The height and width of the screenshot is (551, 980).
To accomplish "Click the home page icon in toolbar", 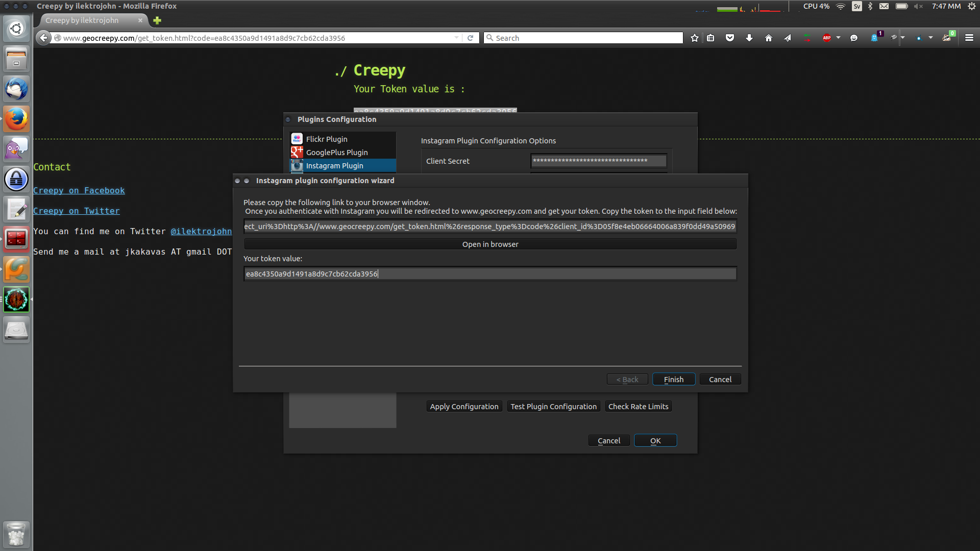I will pyautogui.click(x=768, y=38).
